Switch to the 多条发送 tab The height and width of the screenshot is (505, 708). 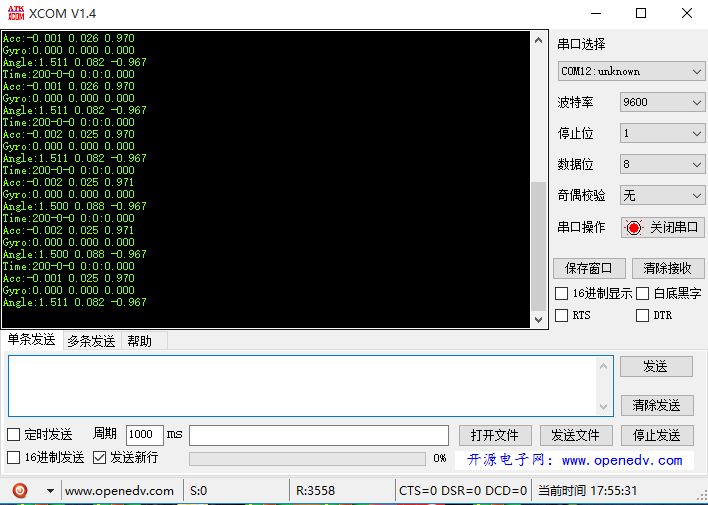[92, 341]
